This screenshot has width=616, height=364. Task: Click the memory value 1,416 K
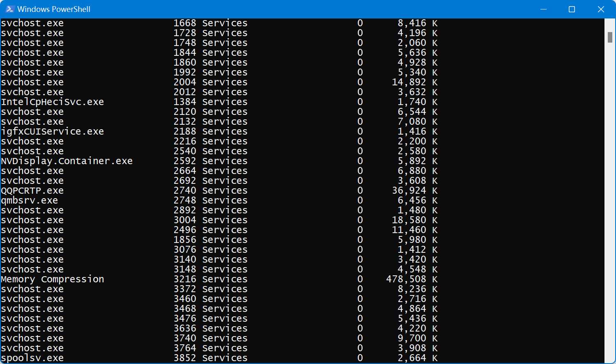[418, 131]
